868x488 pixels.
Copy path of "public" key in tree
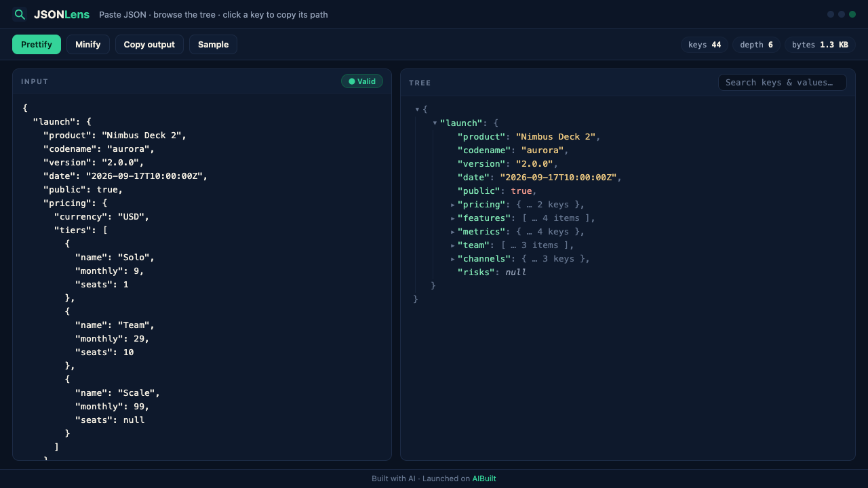coord(479,190)
